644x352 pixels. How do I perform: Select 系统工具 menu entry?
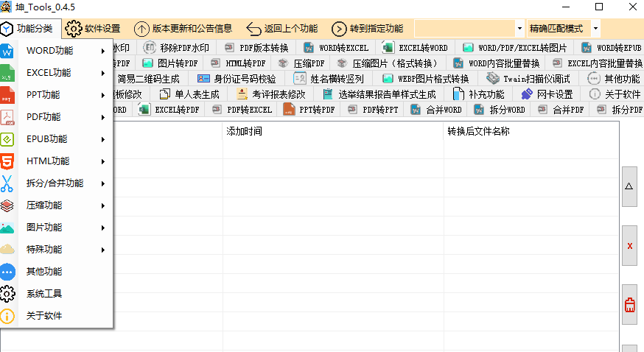(57, 294)
